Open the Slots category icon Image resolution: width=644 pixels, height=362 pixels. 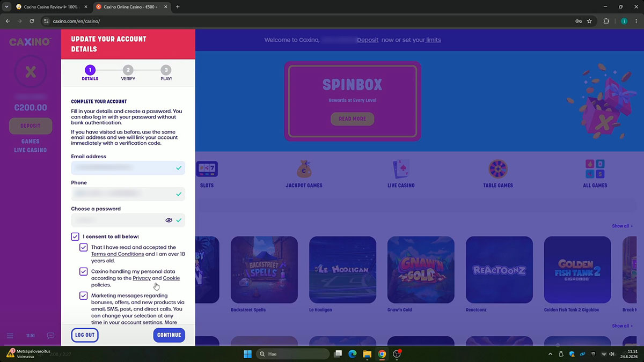[207, 169]
